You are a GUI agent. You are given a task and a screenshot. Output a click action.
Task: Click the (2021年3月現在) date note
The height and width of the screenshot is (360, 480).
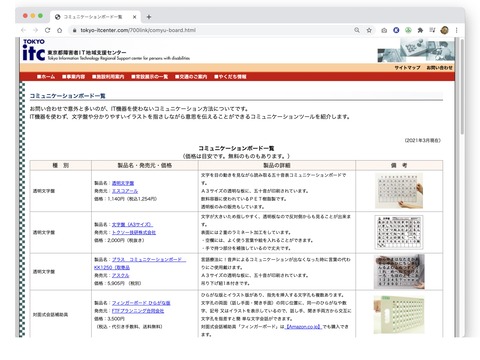pyautogui.click(x=423, y=140)
